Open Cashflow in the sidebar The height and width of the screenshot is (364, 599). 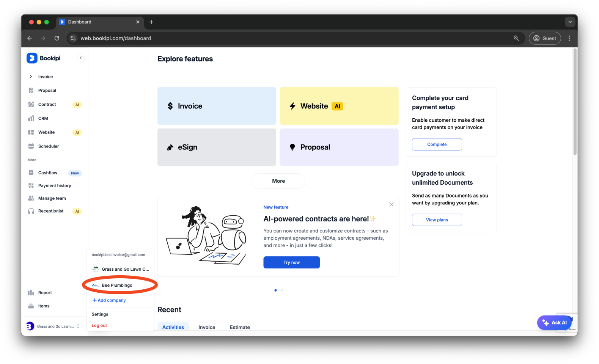[x=48, y=173]
